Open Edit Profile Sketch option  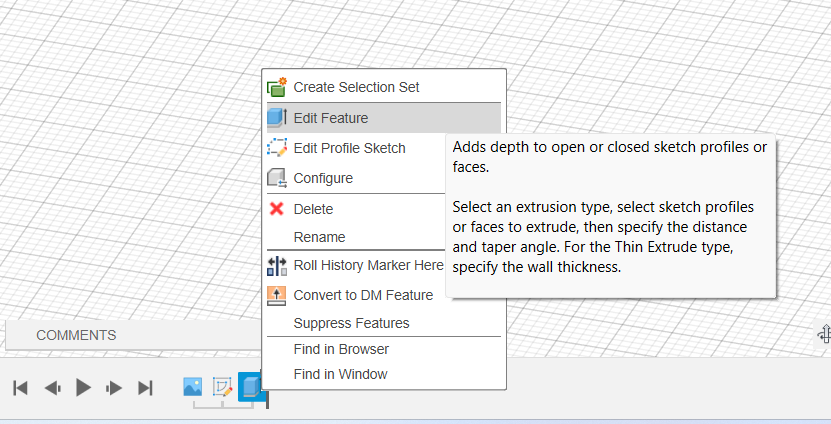(355, 148)
